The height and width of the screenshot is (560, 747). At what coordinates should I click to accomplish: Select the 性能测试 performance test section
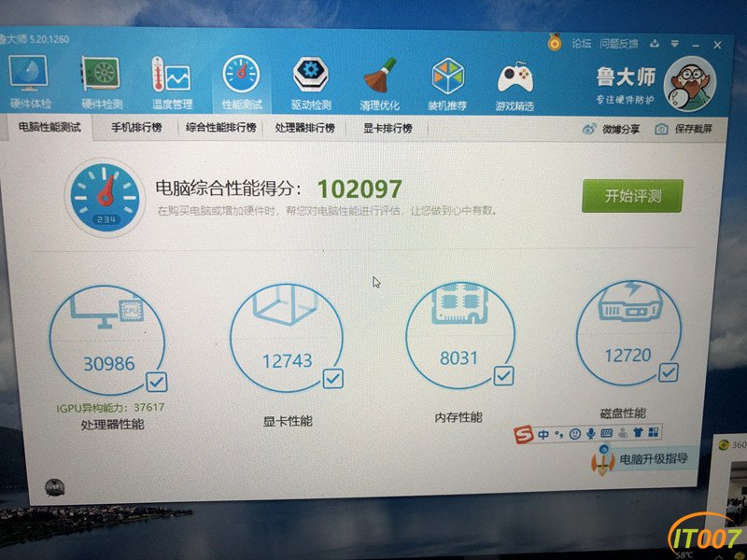click(242, 82)
